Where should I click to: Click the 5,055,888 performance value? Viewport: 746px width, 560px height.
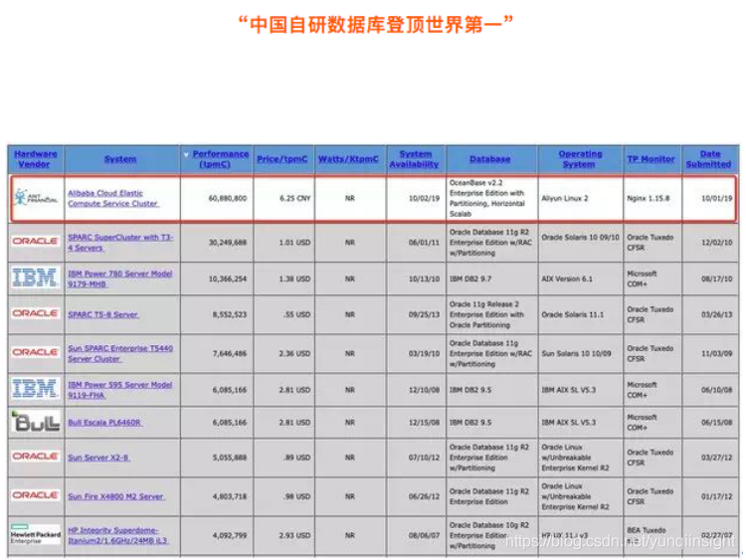pyautogui.click(x=230, y=458)
